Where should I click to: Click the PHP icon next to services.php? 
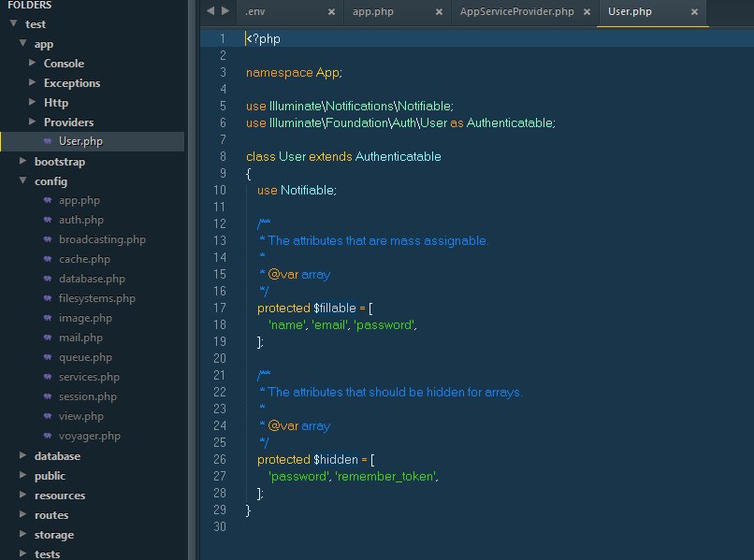48,377
